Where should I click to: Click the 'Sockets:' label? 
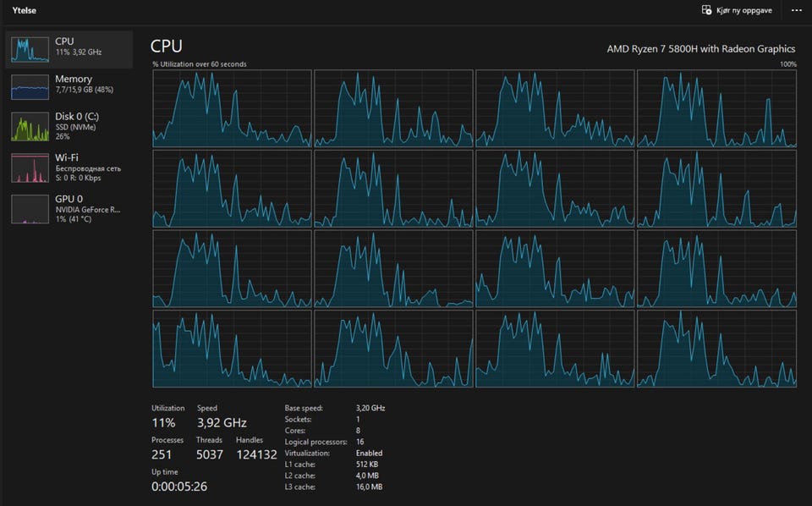pyautogui.click(x=298, y=420)
